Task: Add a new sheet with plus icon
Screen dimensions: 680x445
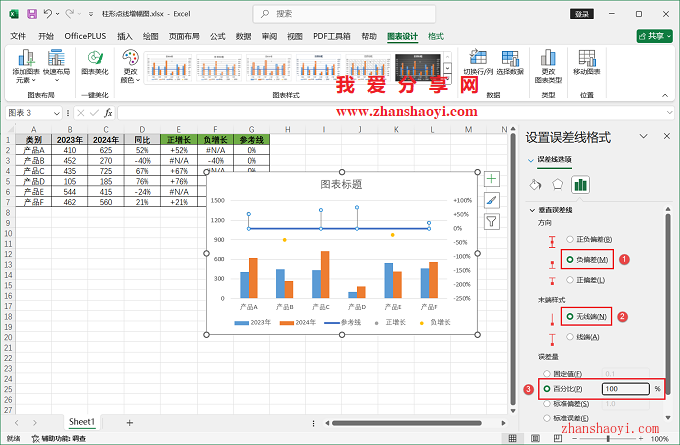Action: 129,422
